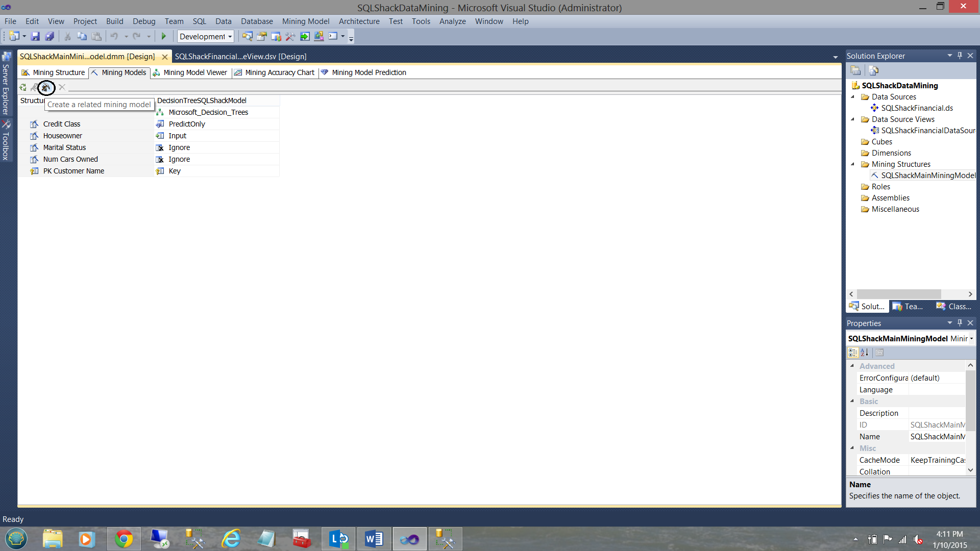The width and height of the screenshot is (980, 551).
Task: Click the green Start debugging arrow
Action: pyautogui.click(x=164, y=36)
